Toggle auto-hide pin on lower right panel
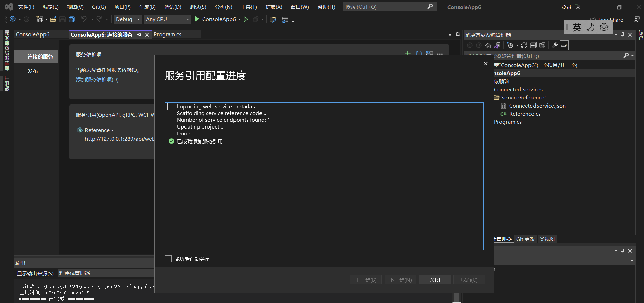The height and width of the screenshot is (303, 644). point(623,251)
